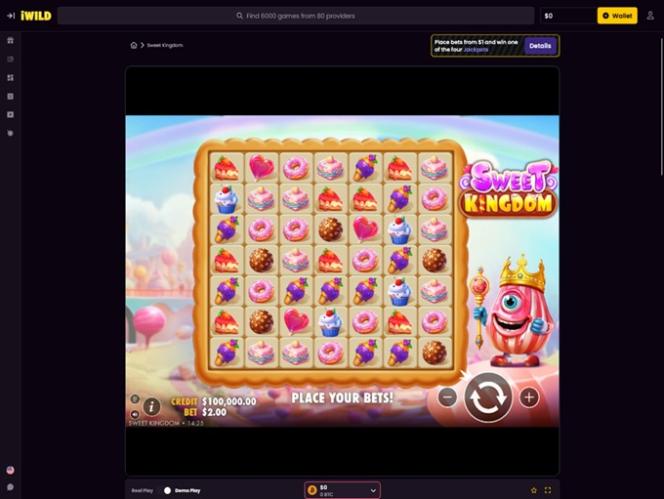The image size is (664, 499).
Task: Open the language flag selector in sidebar
Action: (x=11, y=470)
